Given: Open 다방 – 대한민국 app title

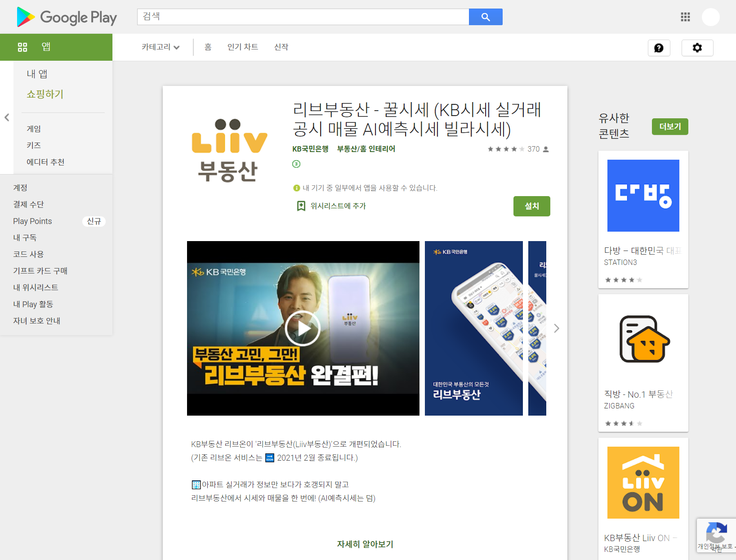Looking at the screenshot, I should tap(642, 251).
